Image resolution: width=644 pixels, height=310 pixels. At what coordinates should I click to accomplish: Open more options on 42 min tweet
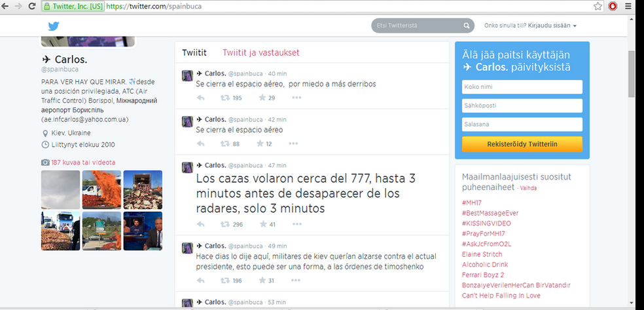296,144
